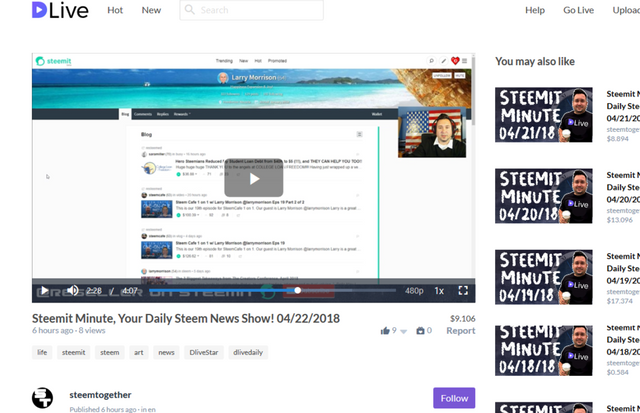
Task: Open the New page
Action: tap(151, 10)
